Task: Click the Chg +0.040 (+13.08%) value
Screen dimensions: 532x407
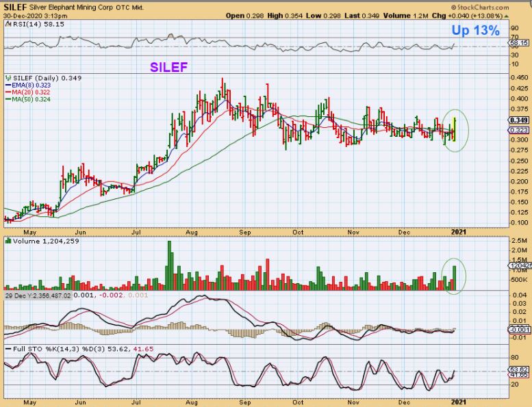Action: click(467, 16)
